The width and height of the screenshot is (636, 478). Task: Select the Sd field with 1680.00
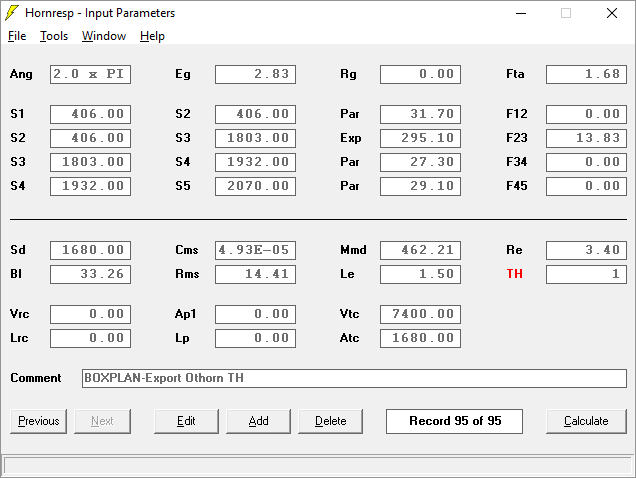pos(90,250)
